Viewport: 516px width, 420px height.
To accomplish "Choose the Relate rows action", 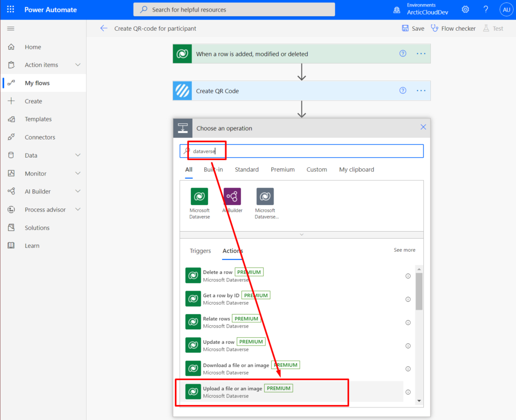I will point(294,322).
